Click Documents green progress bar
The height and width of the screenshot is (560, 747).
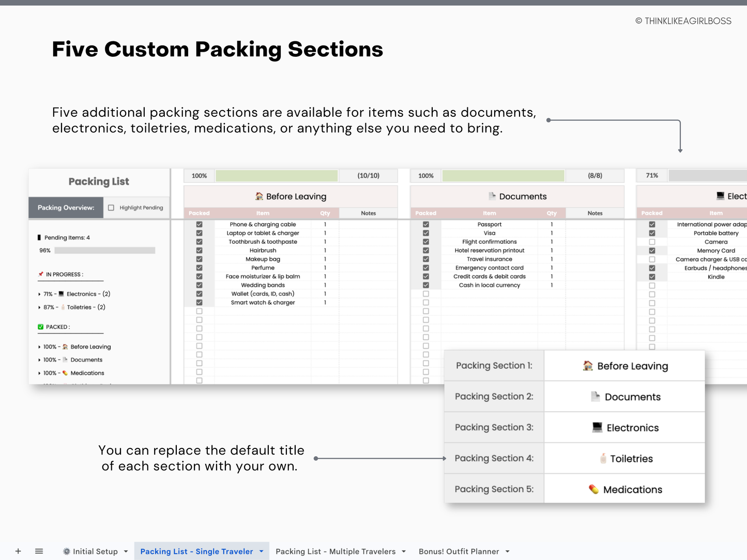503,176
